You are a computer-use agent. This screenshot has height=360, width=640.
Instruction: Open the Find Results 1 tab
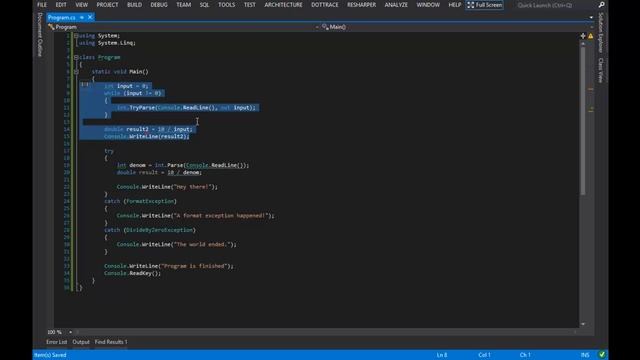111,342
